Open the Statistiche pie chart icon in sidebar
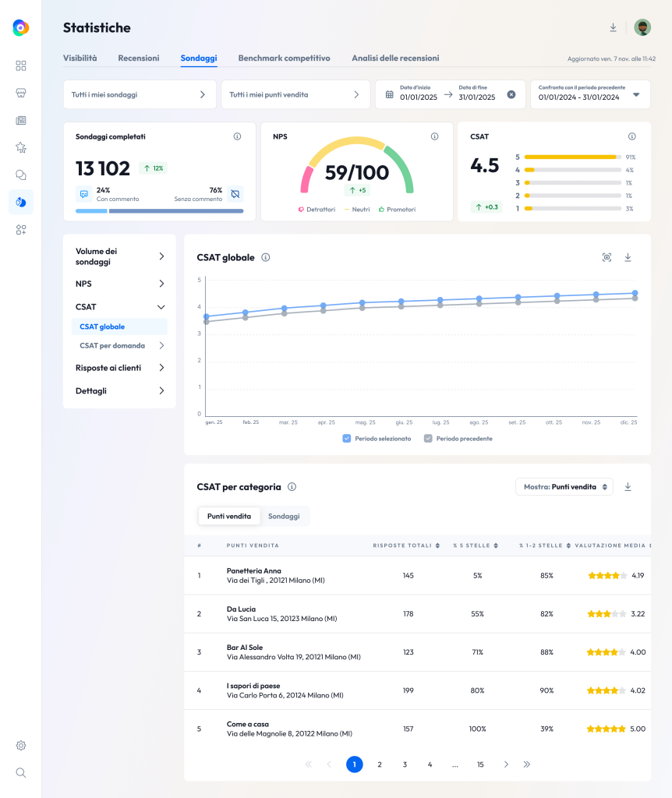Screen dimensions: 672x798 (x=20, y=202)
